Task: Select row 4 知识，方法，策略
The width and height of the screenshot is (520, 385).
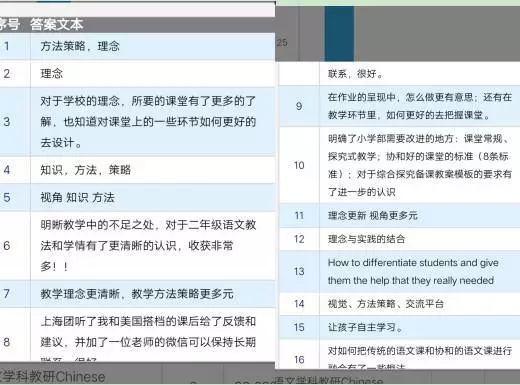Action: 137,170
